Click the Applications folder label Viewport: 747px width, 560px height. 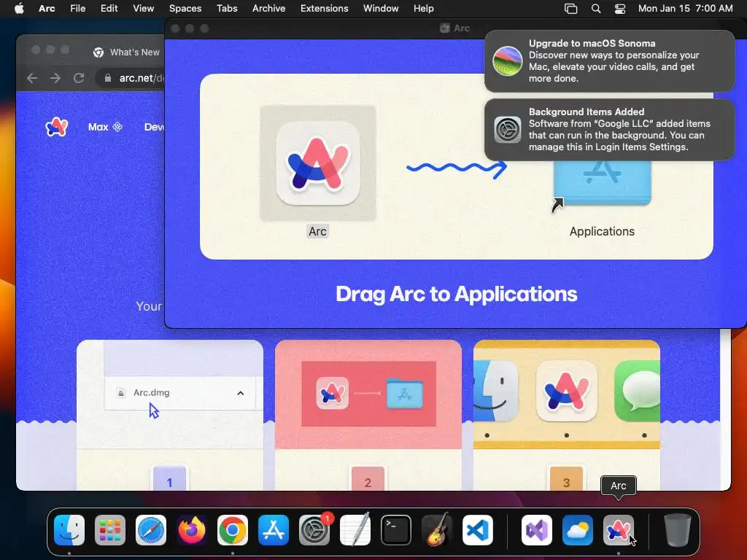coord(602,231)
